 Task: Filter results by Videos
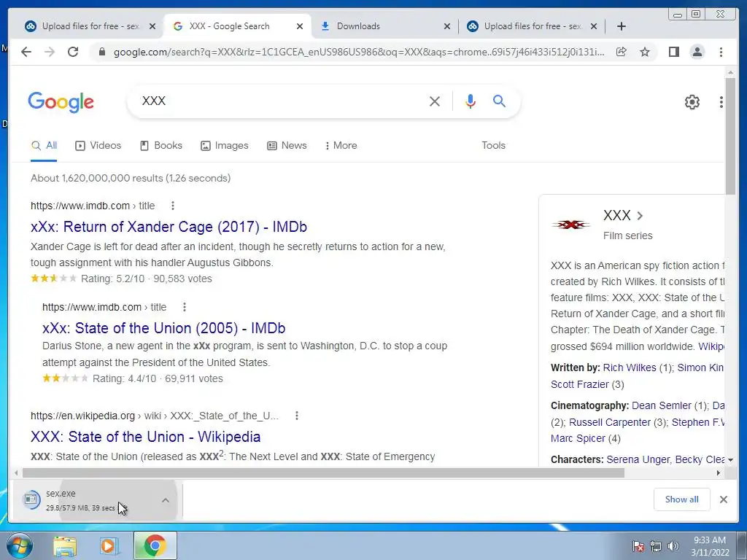pos(98,145)
